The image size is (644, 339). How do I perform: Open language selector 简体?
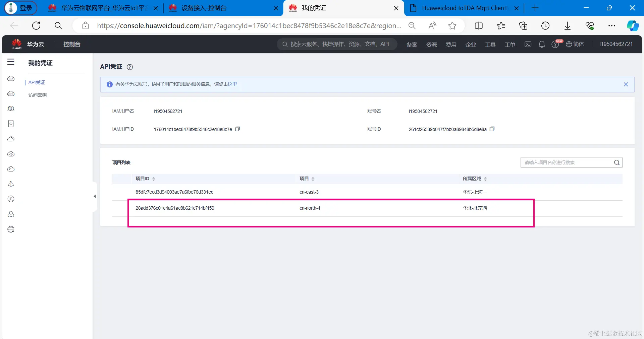(575, 44)
